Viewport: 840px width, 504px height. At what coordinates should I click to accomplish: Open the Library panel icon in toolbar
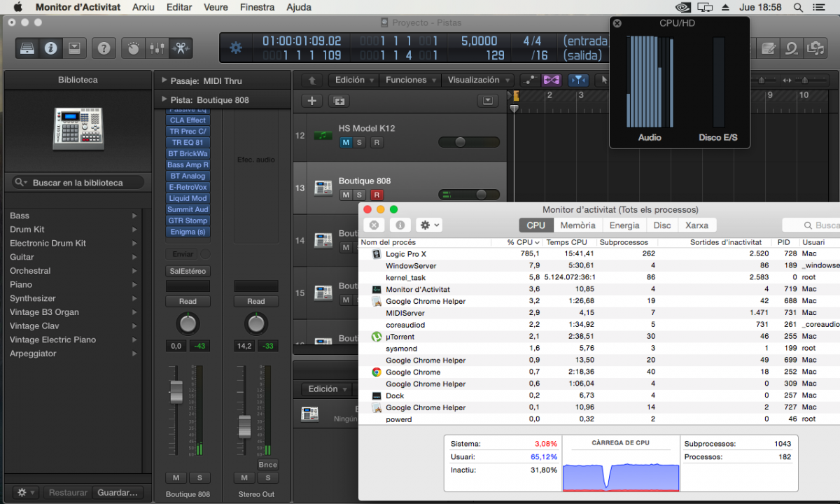click(x=27, y=48)
